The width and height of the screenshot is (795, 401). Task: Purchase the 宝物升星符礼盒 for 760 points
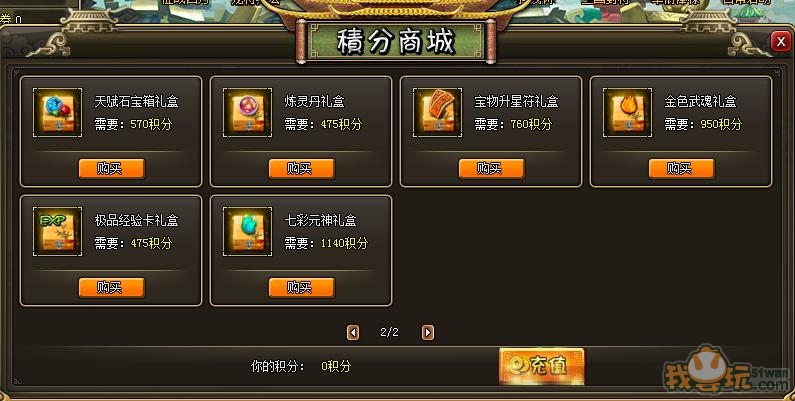pos(492,169)
